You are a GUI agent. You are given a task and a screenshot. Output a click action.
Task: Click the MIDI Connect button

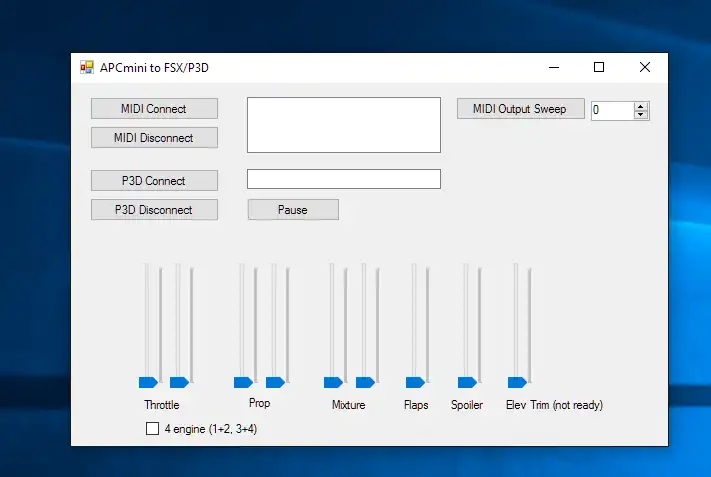coord(154,109)
